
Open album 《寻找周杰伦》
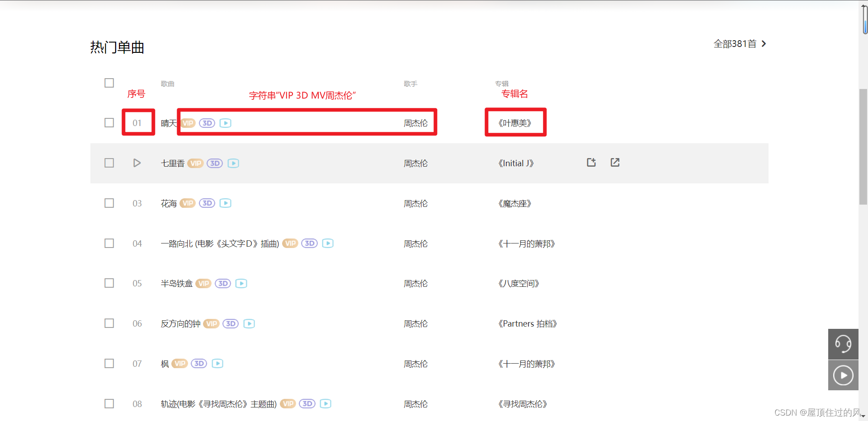(523, 404)
